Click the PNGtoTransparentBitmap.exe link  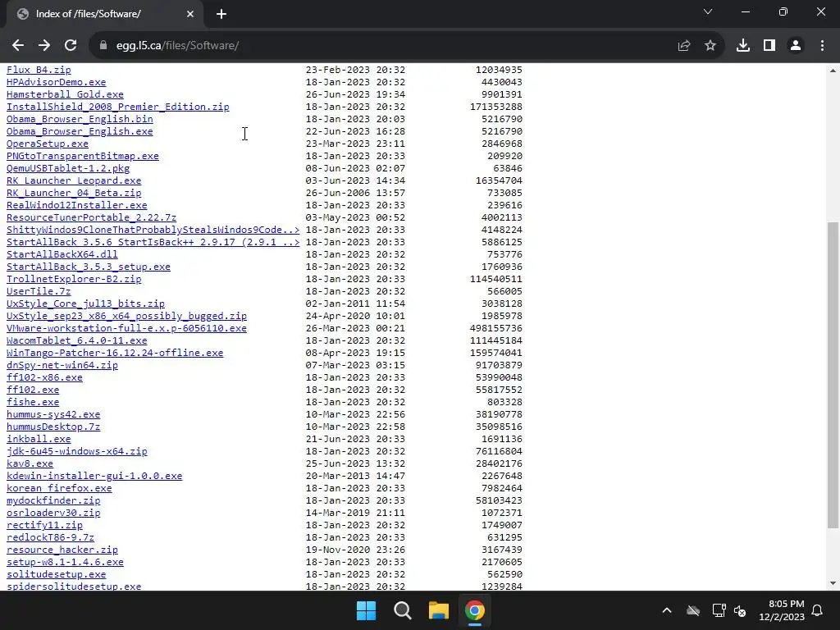(x=83, y=156)
